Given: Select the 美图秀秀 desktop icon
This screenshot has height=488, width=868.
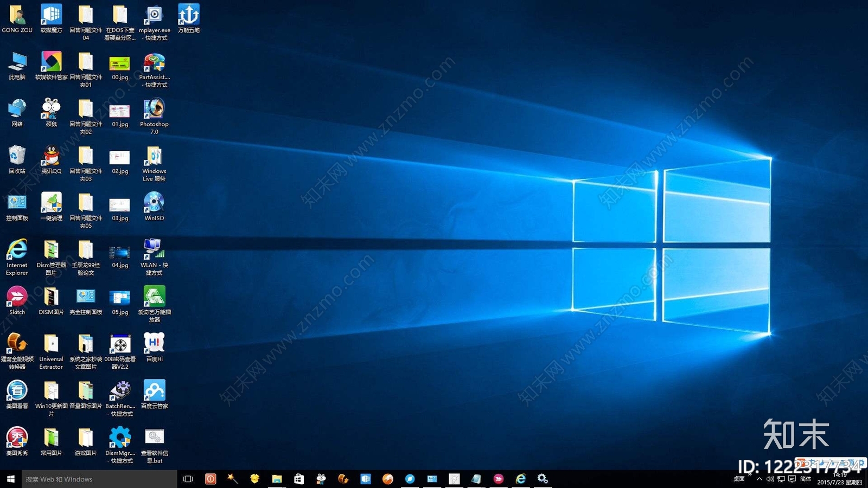Looking at the screenshot, I should [x=17, y=442].
